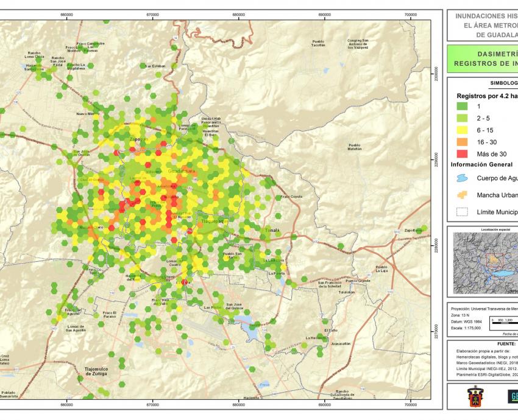The width and height of the screenshot is (518, 420).
Task: Click the Rancho Loma Chica label
Action: point(34,54)
